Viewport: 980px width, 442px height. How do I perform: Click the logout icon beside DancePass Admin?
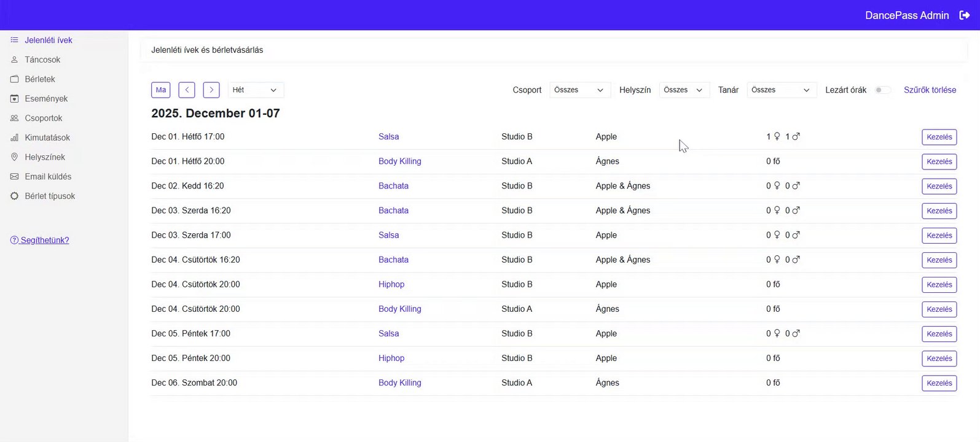coord(964,15)
